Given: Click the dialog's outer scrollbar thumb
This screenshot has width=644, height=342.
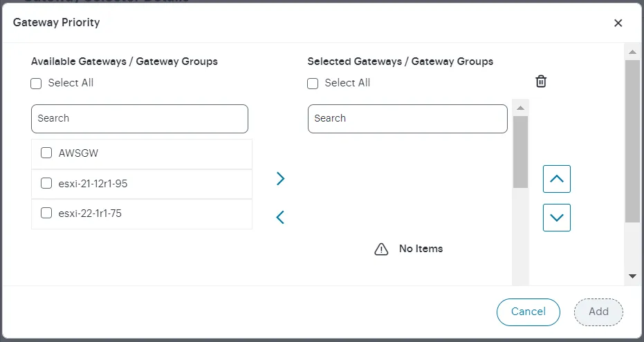Looking at the screenshot, I should click(x=632, y=141).
